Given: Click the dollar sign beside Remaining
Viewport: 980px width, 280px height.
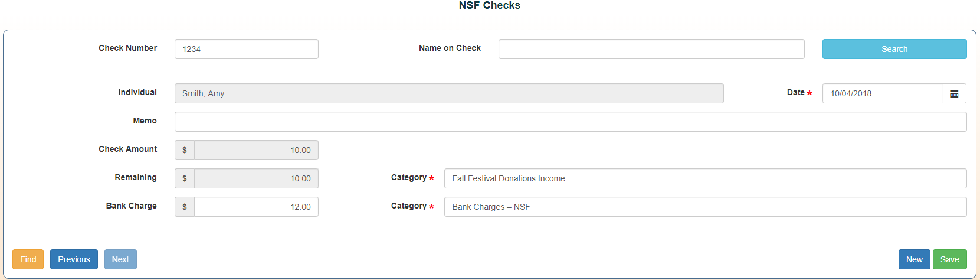Looking at the screenshot, I should click(185, 178).
